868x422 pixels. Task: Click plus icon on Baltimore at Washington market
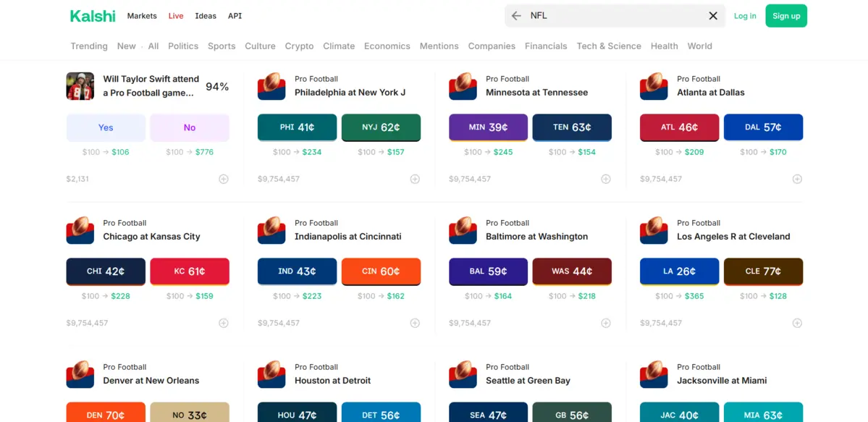tap(606, 323)
